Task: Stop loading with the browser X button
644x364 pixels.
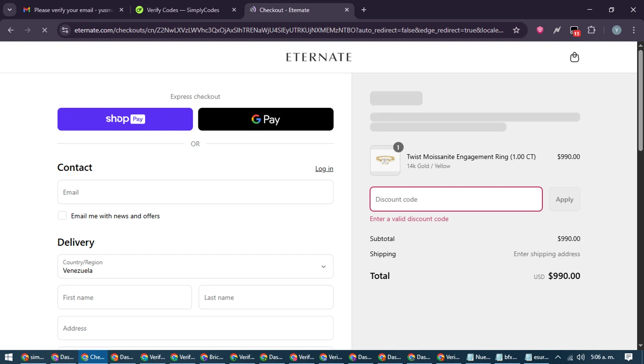Action: [x=44, y=30]
